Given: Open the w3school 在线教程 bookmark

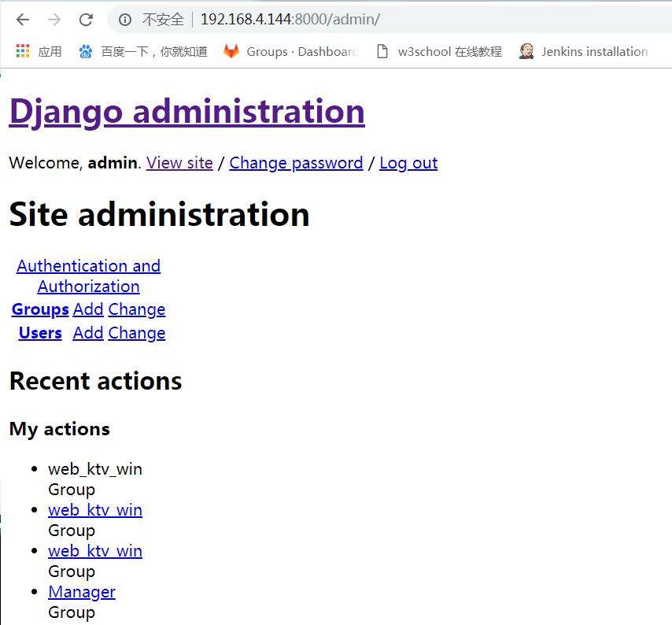Looking at the screenshot, I should click(x=449, y=52).
